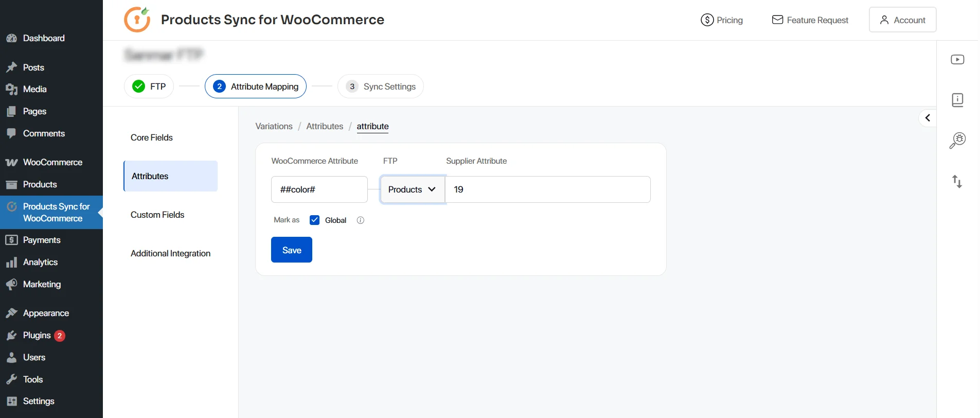Click the Users person icon
This screenshot has width=980, height=418.
click(11, 357)
